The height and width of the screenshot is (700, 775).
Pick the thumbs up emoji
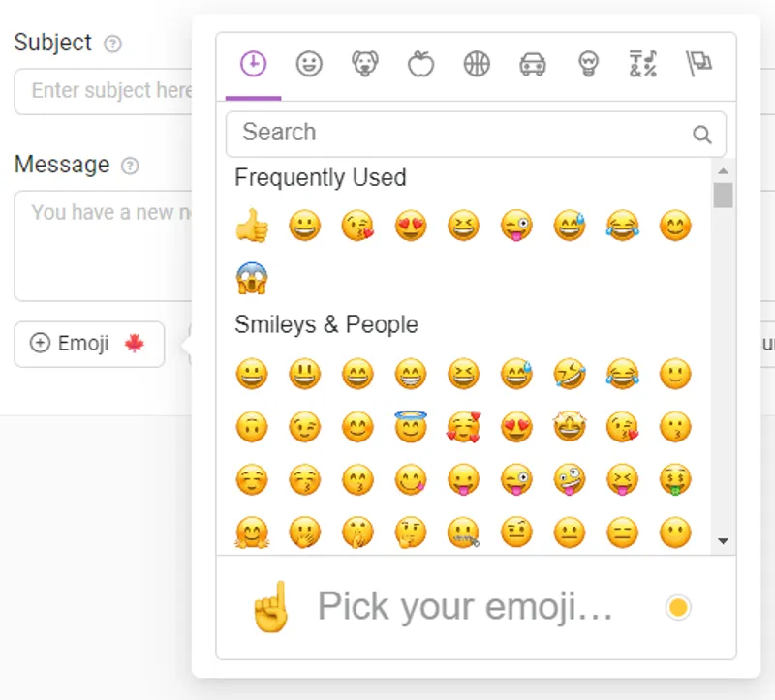coord(251,227)
